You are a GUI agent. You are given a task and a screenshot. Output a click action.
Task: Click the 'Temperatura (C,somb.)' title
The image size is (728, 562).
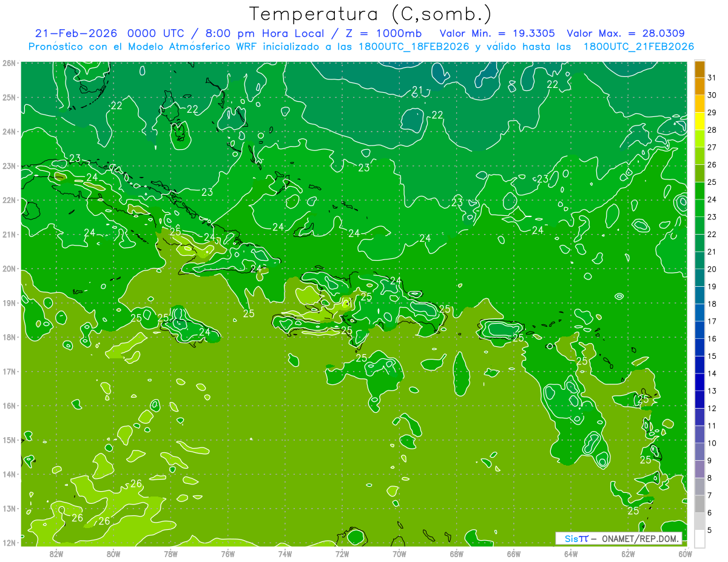(x=371, y=14)
